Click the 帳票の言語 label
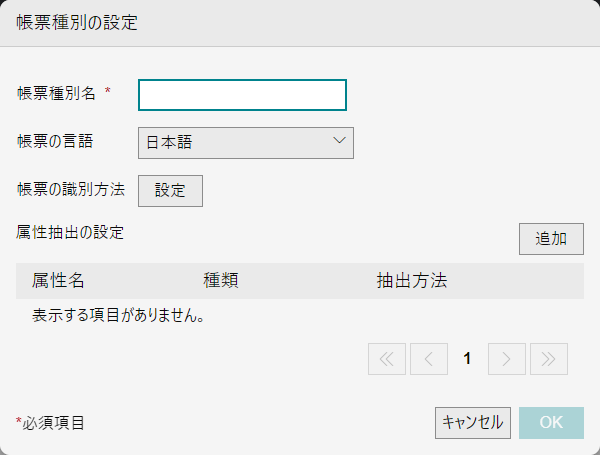 tap(55, 141)
